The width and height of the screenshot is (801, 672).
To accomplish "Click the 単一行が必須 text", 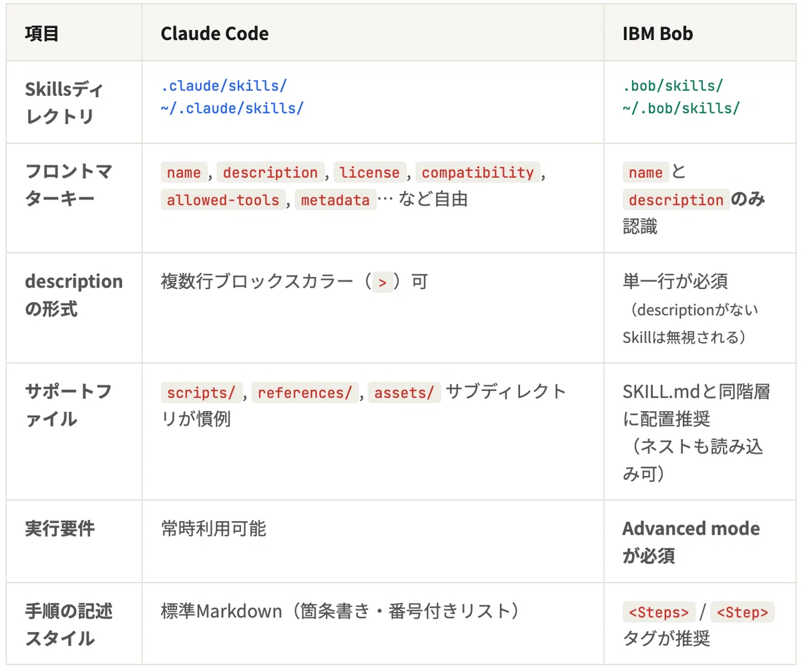I will (x=675, y=282).
